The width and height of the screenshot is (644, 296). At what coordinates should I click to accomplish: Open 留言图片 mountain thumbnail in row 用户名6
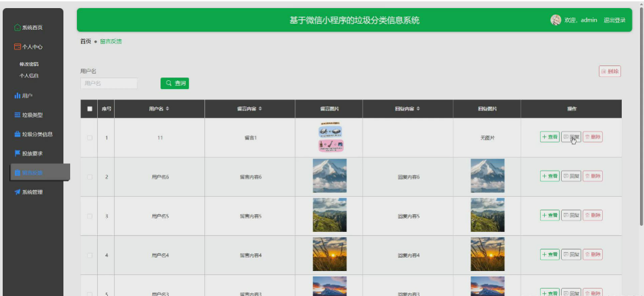(329, 176)
